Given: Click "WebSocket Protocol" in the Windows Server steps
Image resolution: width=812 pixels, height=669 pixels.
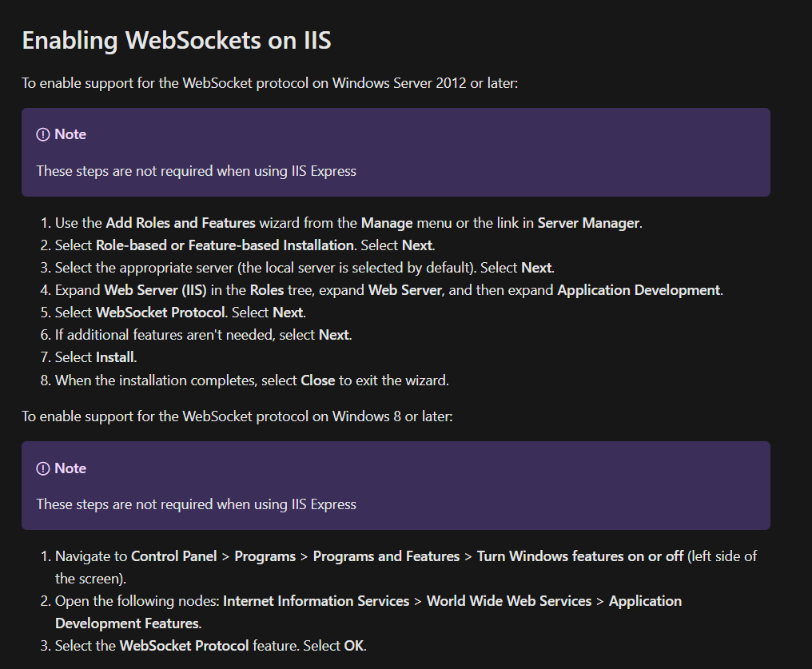Looking at the screenshot, I should pos(160,313).
